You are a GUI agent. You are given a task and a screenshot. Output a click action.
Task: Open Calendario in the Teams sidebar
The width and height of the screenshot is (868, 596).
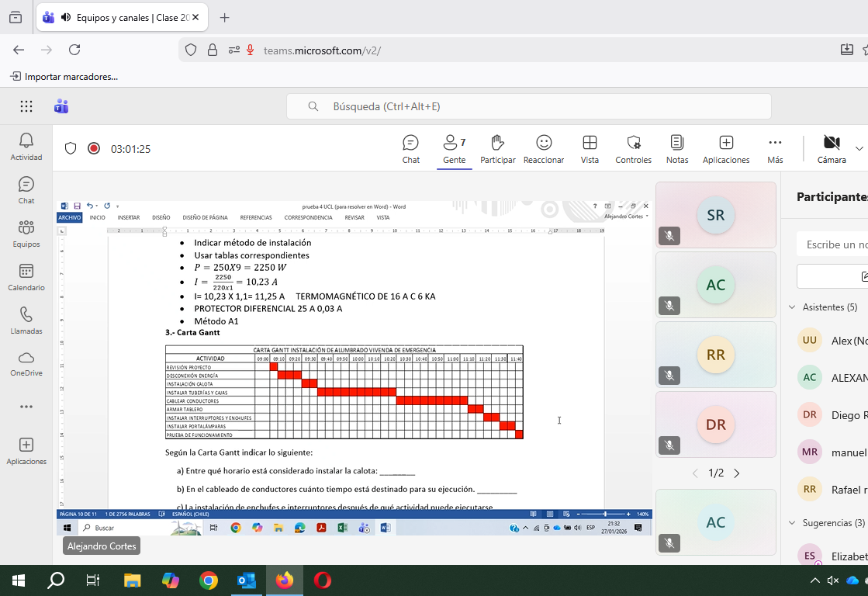click(26, 277)
